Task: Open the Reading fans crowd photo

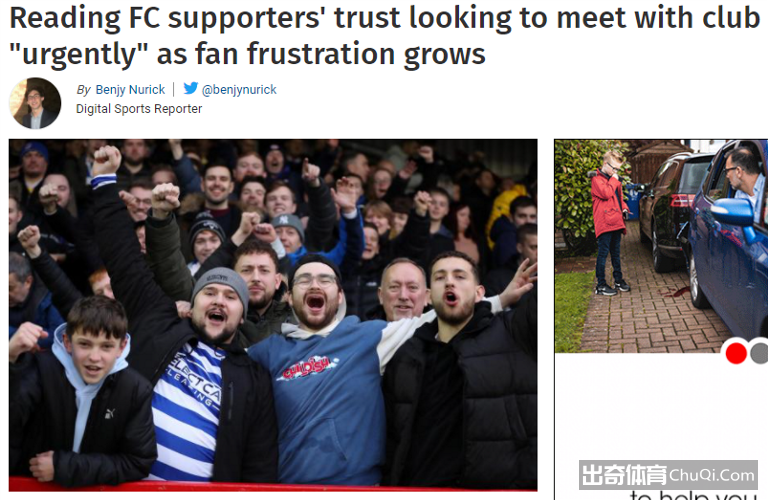Action: 273,315
